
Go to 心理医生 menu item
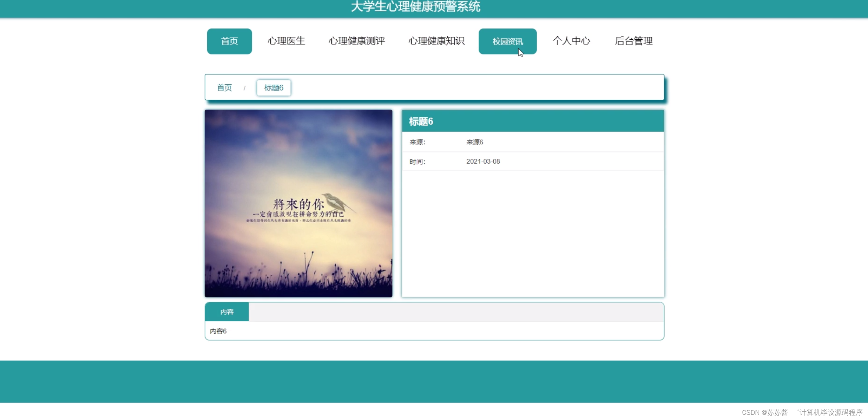pos(286,41)
